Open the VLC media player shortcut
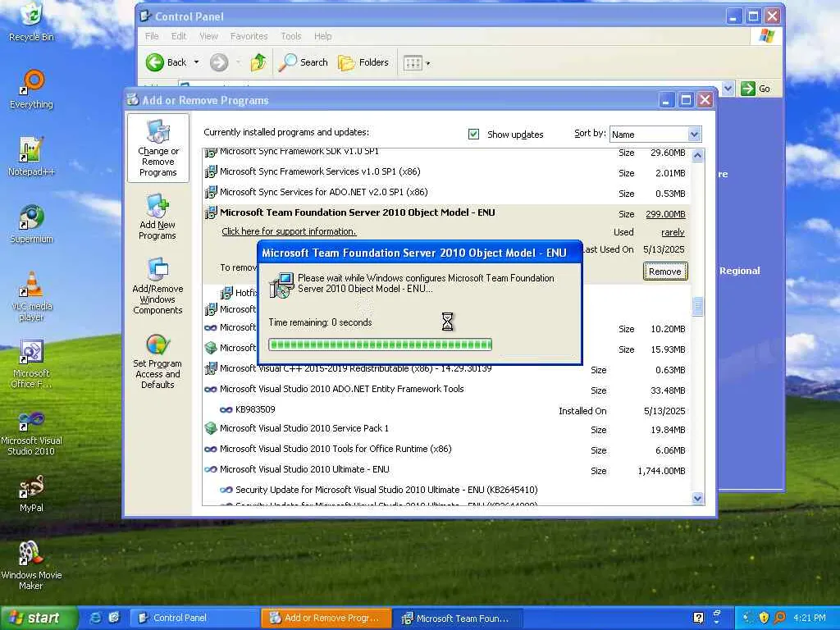Image resolution: width=840 pixels, height=630 pixels. pos(32,295)
